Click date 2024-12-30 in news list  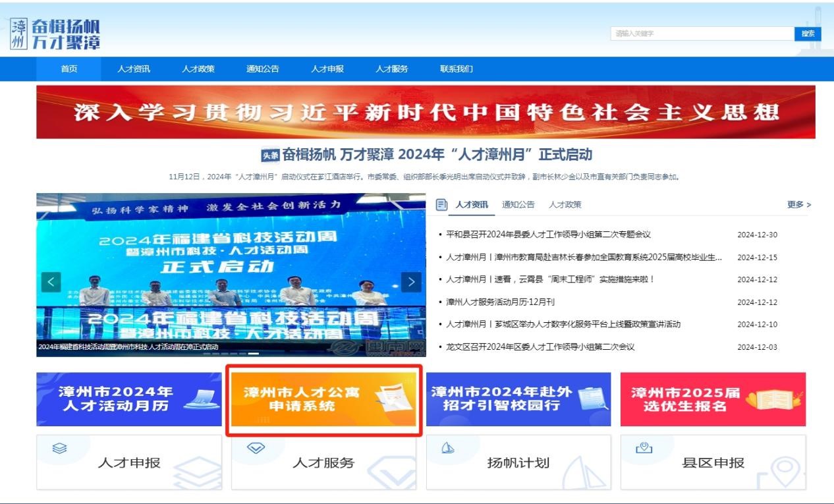[757, 235]
